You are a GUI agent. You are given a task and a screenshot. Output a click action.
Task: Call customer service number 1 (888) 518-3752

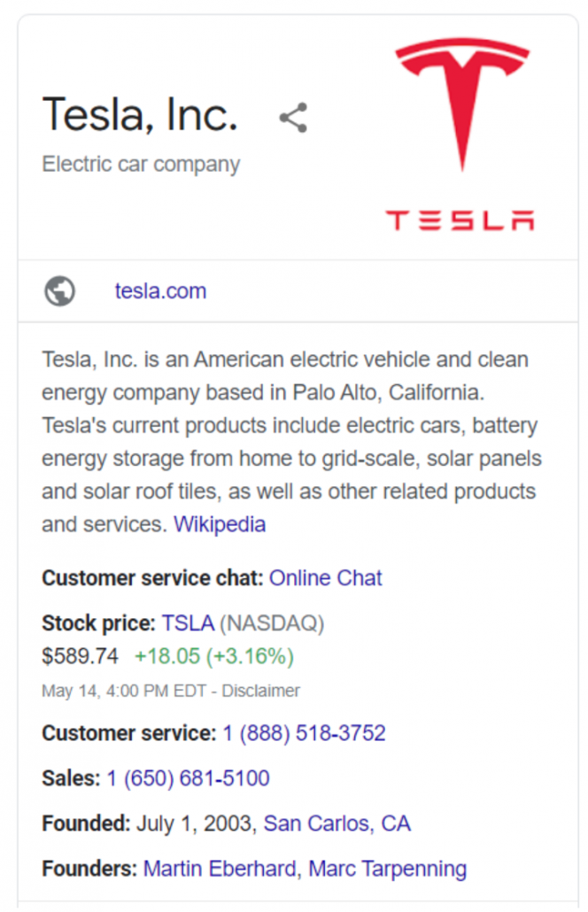(304, 733)
